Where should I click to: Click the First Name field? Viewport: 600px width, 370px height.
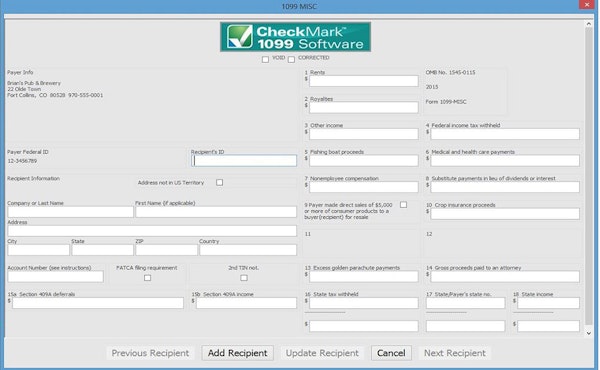tap(216, 212)
